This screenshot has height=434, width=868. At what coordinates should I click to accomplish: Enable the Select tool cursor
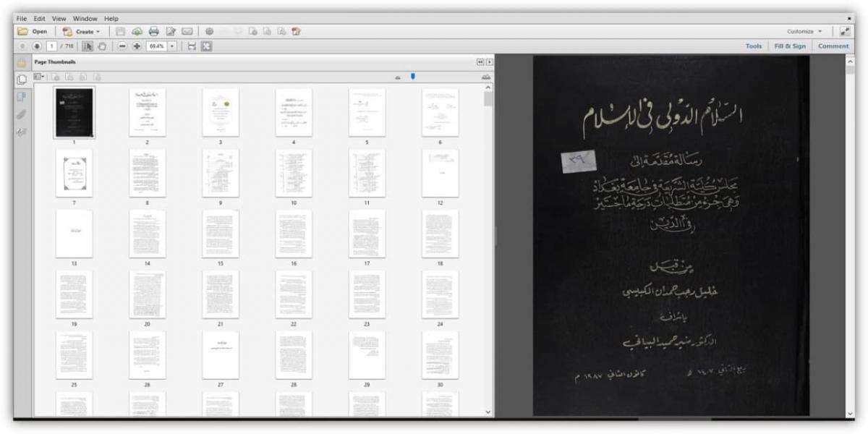click(x=88, y=46)
